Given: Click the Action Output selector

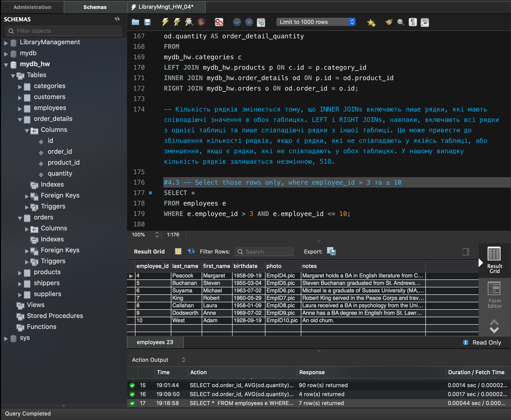Looking at the screenshot, I should [x=158, y=360].
